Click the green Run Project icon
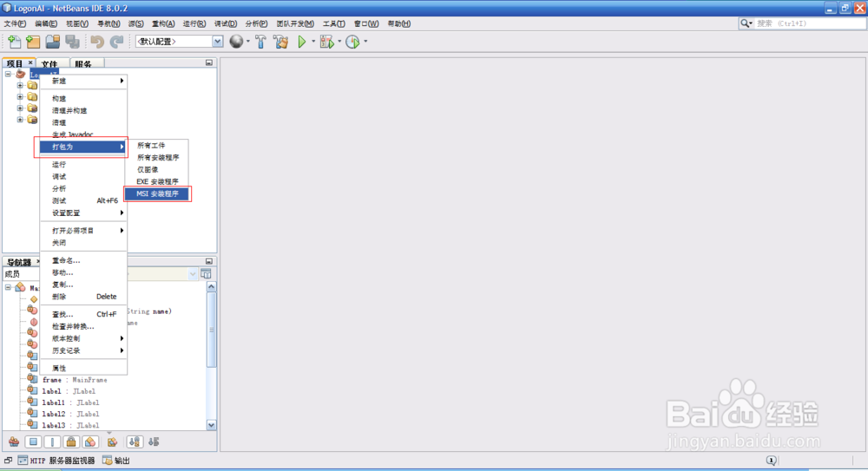The height and width of the screenshot is (471, 868). [302, 42]
